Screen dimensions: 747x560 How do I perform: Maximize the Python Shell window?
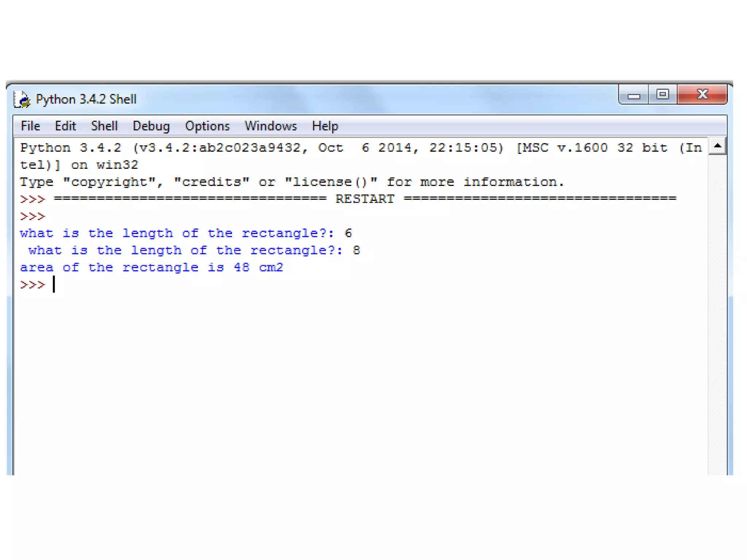click(662, 94)
